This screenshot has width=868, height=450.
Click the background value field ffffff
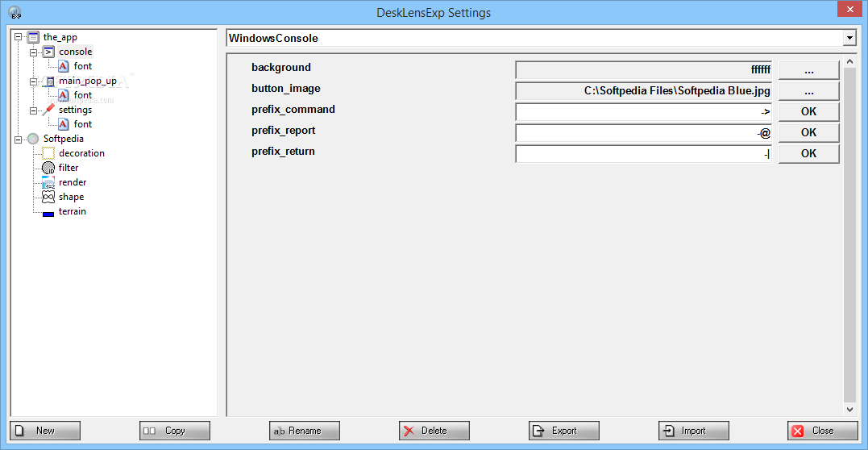(644, 70)
